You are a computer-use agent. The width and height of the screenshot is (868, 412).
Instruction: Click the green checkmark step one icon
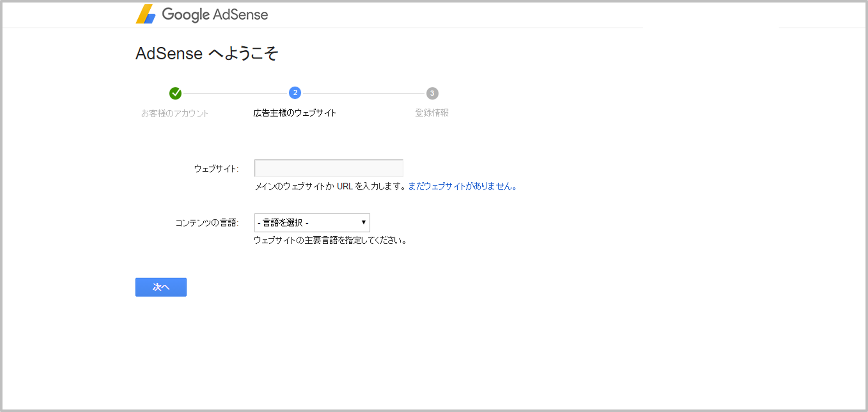click(175, 93)
